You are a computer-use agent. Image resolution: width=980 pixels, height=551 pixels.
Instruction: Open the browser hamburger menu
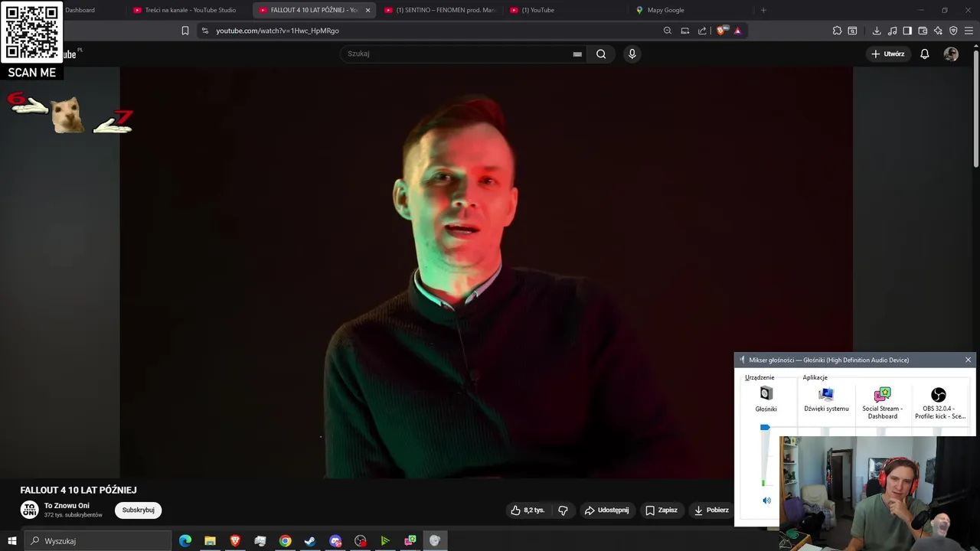[969, 31]
